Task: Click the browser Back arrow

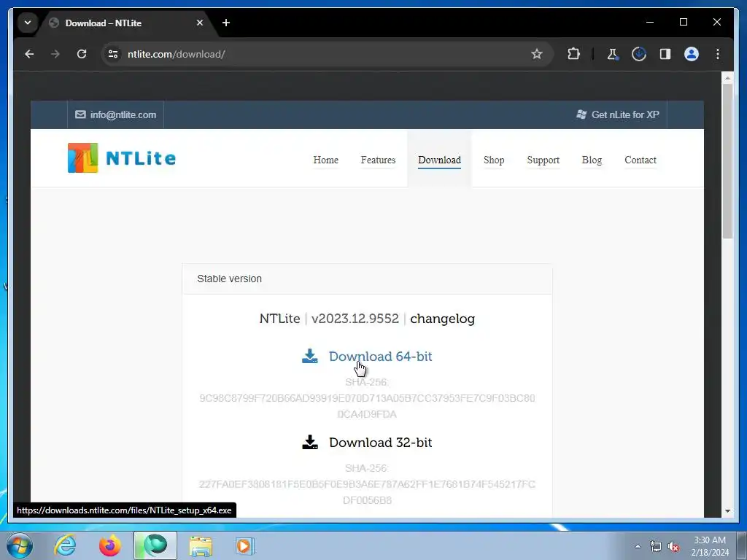Action: pyautogui.click(x=29, y=54)
